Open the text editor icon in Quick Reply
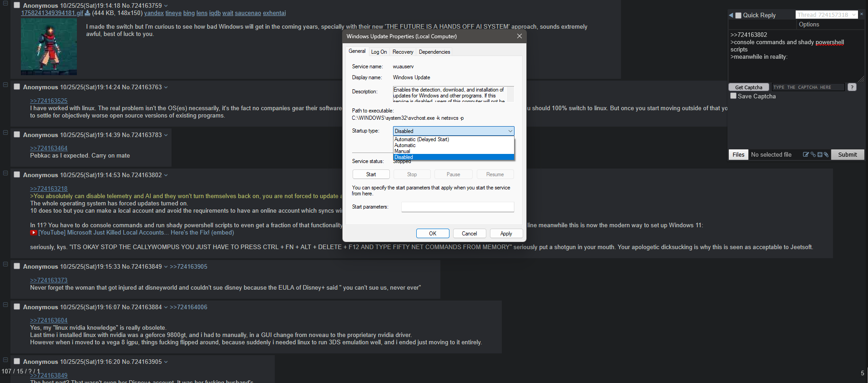 806,154
